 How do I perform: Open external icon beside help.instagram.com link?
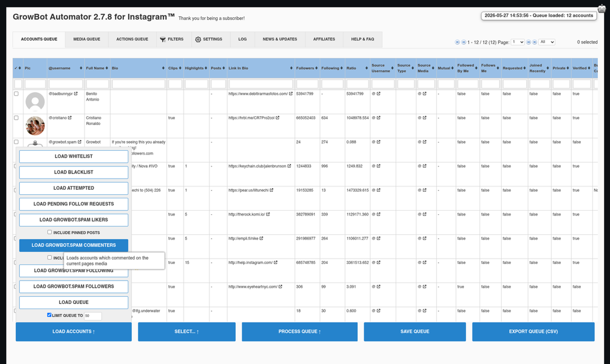[276, 263]
